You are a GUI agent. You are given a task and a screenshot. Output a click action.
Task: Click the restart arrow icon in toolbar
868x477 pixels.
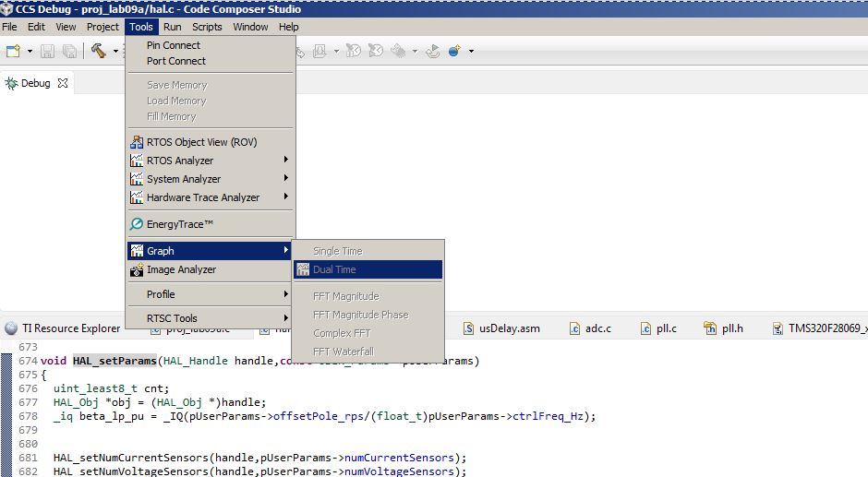tap(433, 51)
